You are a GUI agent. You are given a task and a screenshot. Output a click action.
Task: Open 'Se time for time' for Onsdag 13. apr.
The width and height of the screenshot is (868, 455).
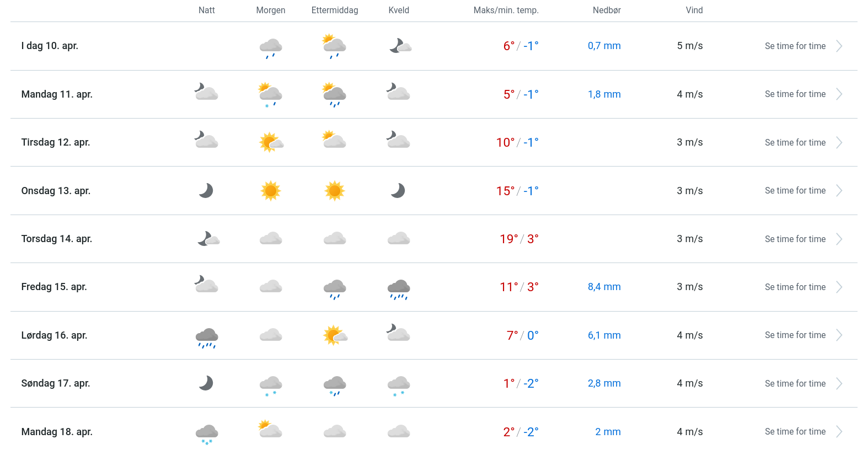coord(795,191)
